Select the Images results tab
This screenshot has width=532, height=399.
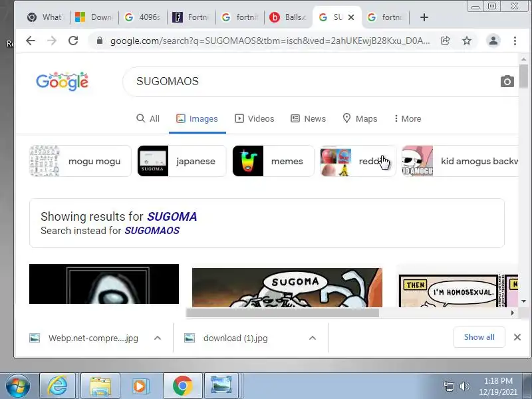197,118
